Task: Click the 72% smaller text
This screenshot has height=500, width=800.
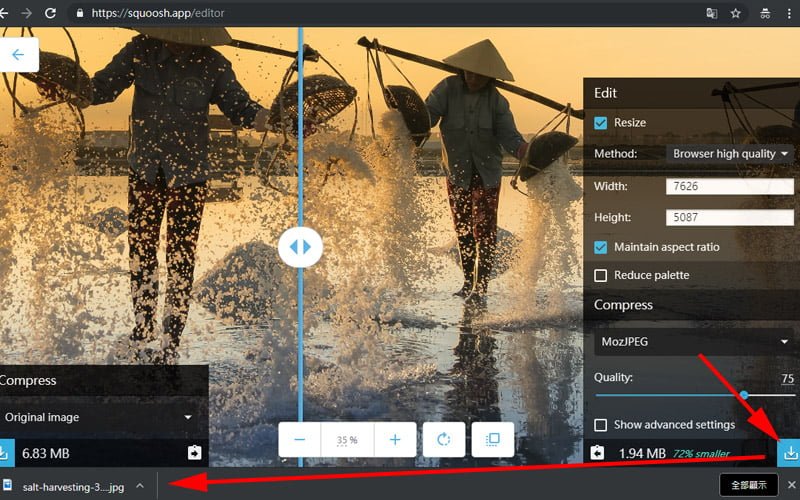Action: 702,453
